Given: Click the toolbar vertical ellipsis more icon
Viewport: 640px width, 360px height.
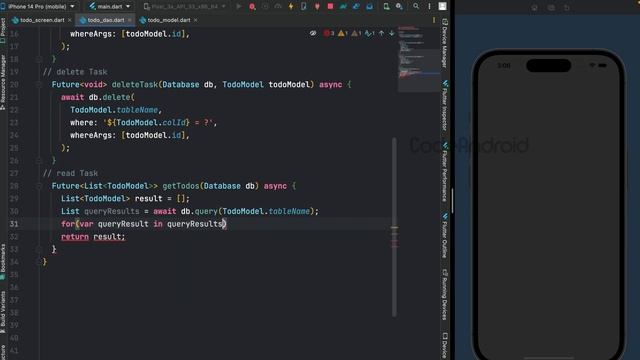Looking at the screenshot, I should (x=429, y=7).
